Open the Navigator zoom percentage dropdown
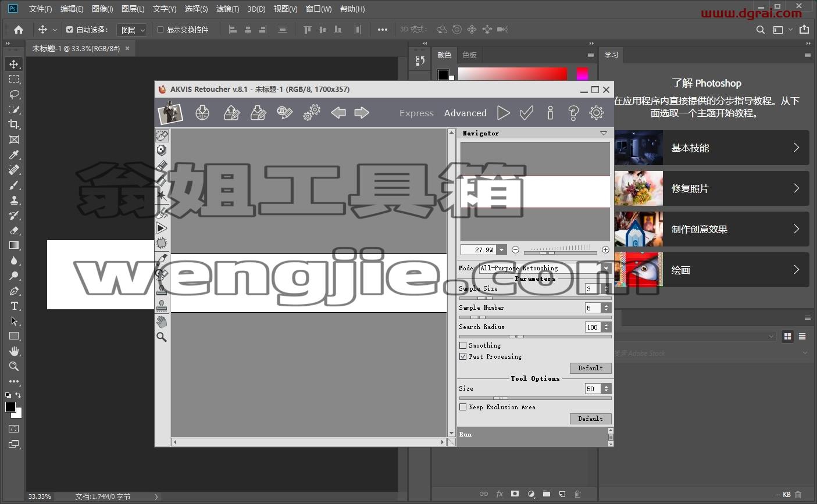Screen dimensions: 817x504 [501, 250]
